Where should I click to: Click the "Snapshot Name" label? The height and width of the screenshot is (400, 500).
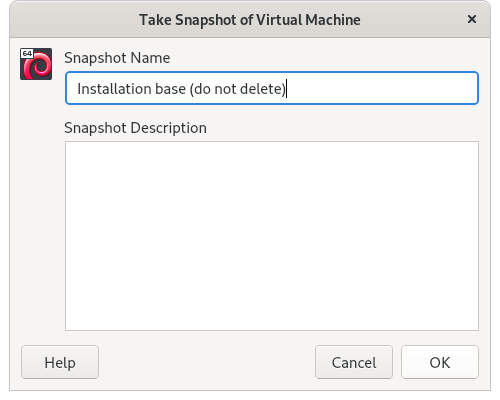[x=117, y=58]
